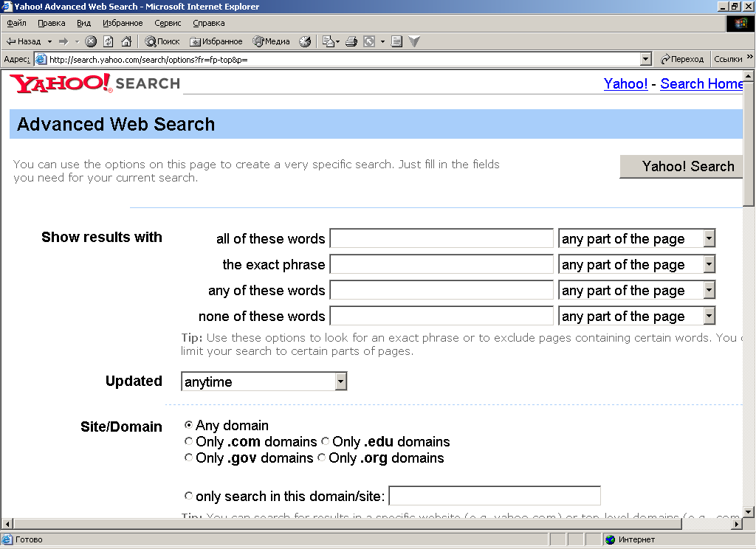The height and width of the screenshot is (549, 756).
Task: Expand the Links (Ссылки) toolbar chevron
Action: [750, 57]
